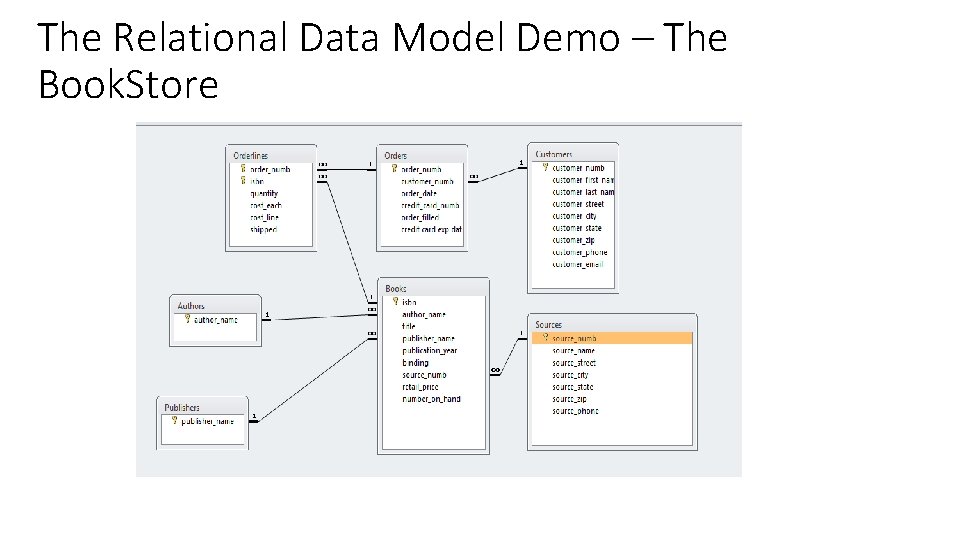
Task: Select the customer first name field
Action: coord(583,180)
